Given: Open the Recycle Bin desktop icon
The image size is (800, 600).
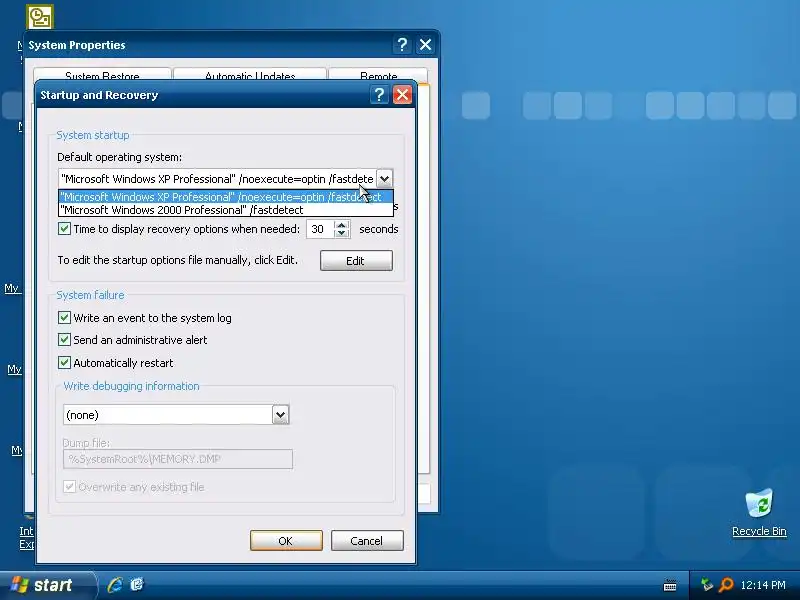Looking at the screenshot, I should point(759,513).
